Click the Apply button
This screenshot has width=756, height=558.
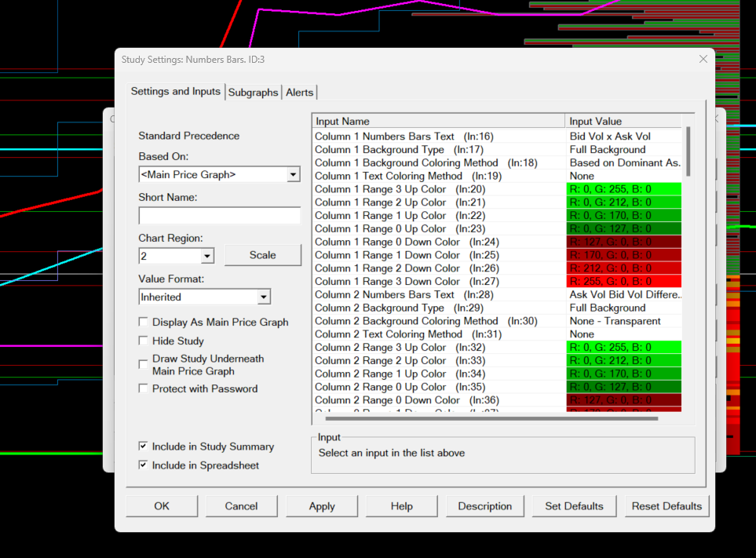[x=322, y=506]
